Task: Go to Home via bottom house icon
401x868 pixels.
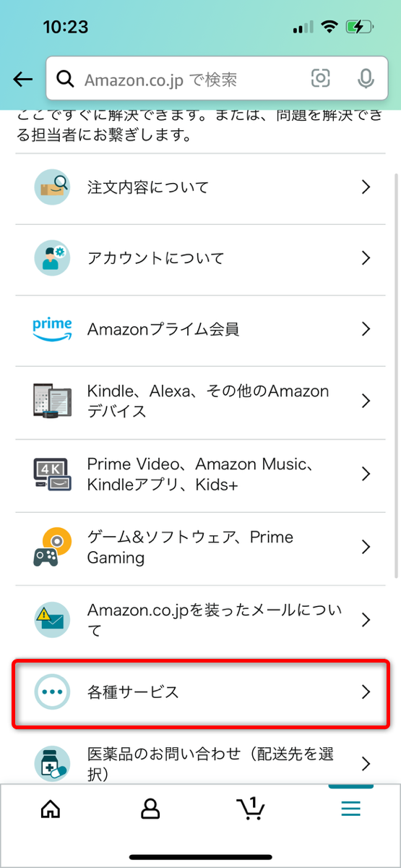Action: [51, 809]
